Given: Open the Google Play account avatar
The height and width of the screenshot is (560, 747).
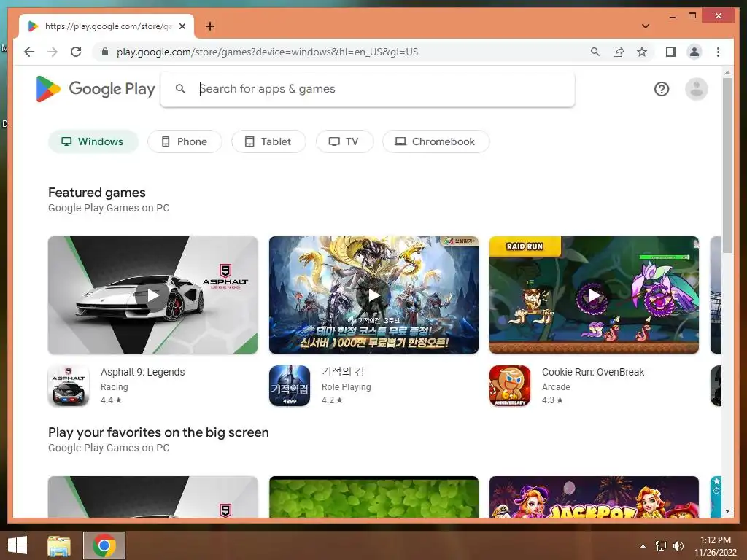Looking at the screenshot, I should [x=696, y=89].
